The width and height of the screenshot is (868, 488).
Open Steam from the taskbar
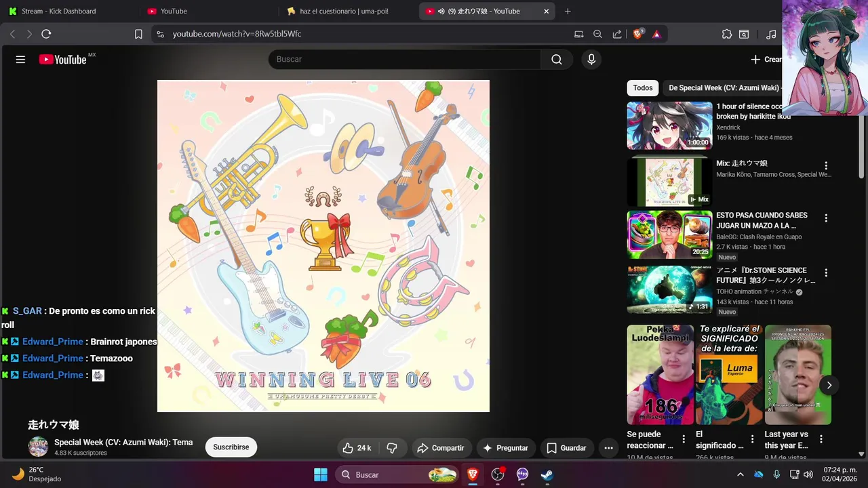(x=547, y=474)
